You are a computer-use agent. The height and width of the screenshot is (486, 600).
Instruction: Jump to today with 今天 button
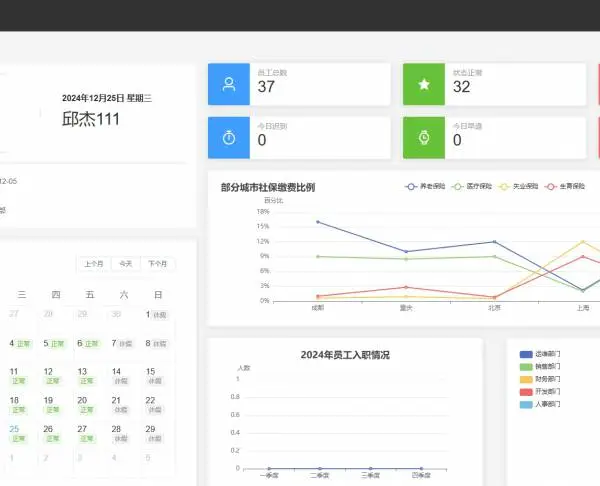point(126,264)
